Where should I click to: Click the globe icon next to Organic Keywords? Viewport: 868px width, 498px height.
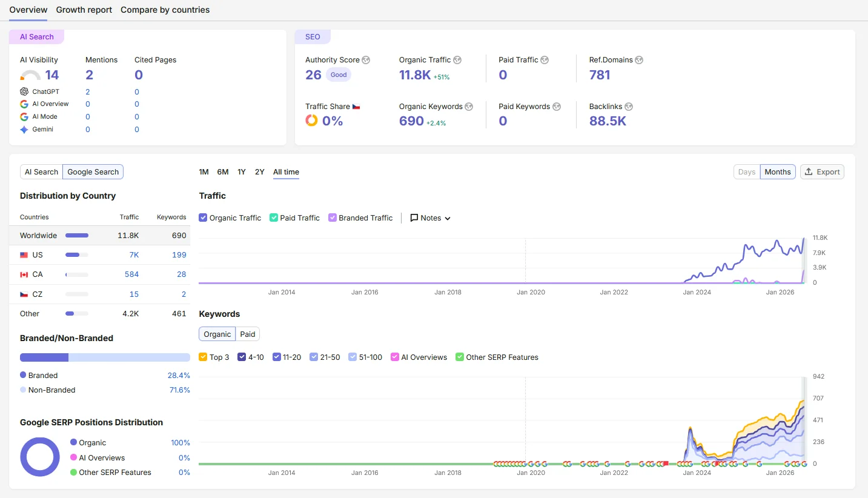[469, 107]
